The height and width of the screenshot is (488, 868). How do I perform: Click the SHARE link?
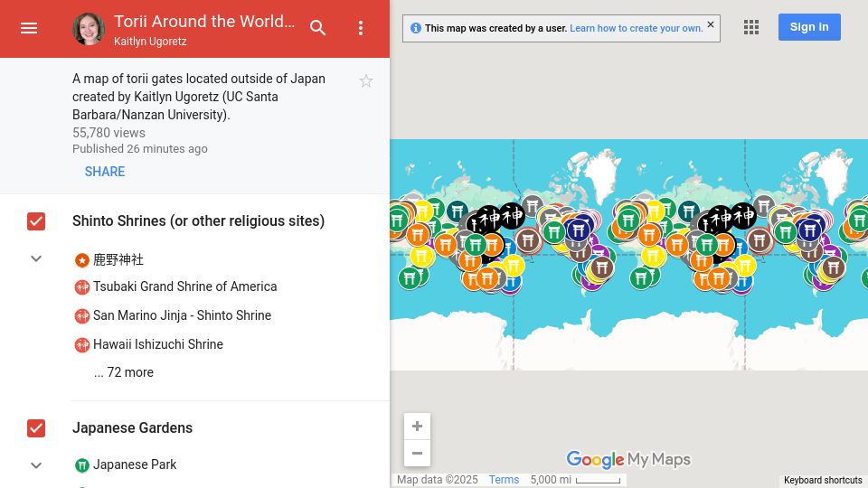(x=105, y=172)
